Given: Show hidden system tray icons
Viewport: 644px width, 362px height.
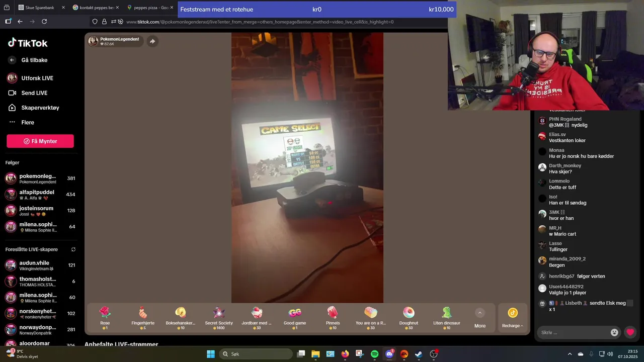Looking at the screenshot, I should coord(570,354).
